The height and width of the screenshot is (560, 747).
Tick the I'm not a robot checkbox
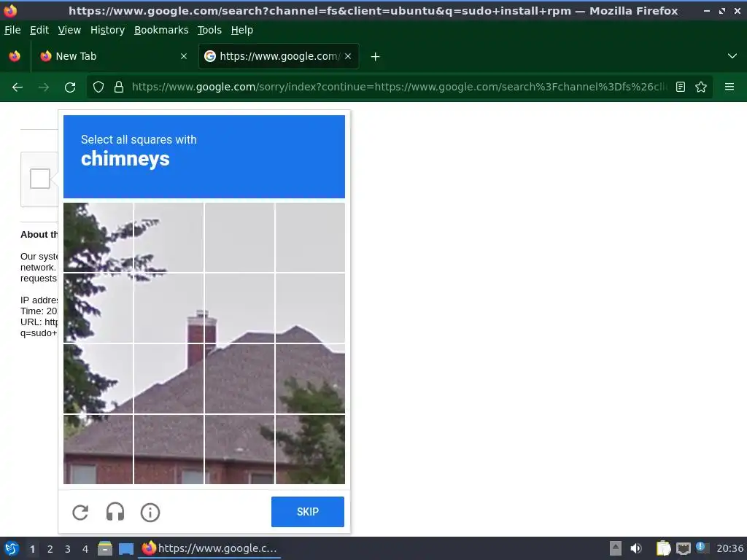pyautogui.click(x=40, y=179)
